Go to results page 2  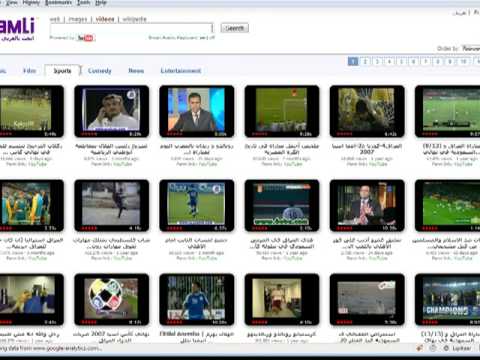click(365, 61)
